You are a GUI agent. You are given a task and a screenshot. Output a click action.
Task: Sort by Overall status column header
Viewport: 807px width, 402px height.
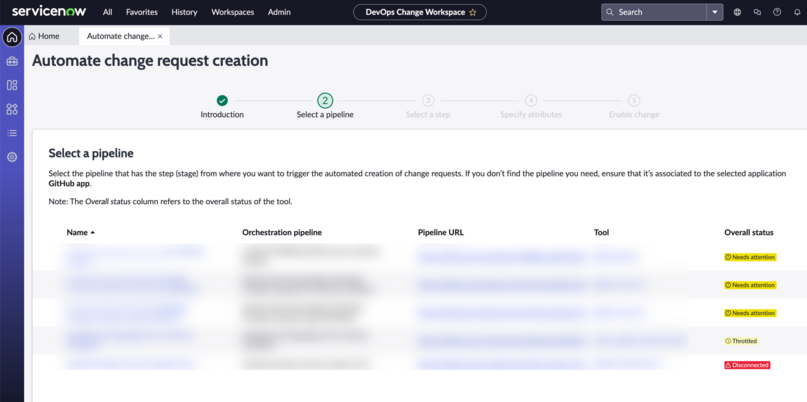coord(748,233)
